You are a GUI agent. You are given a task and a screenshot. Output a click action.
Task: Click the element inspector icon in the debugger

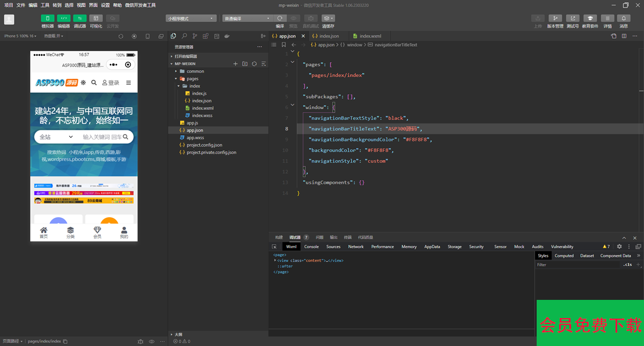(274, 247)
